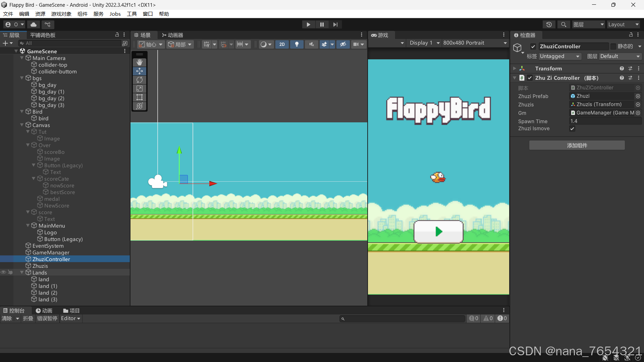Viewport: 644px width, 362px height.
Task: Toggle 2D mode in the Scene view
Action: click(282, 44)
